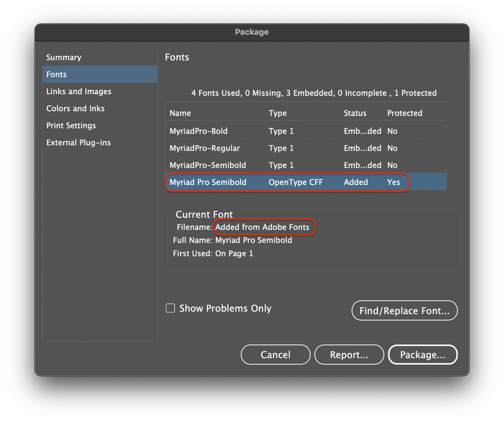Click the Package dialog title bar

[x=252, y=32]
